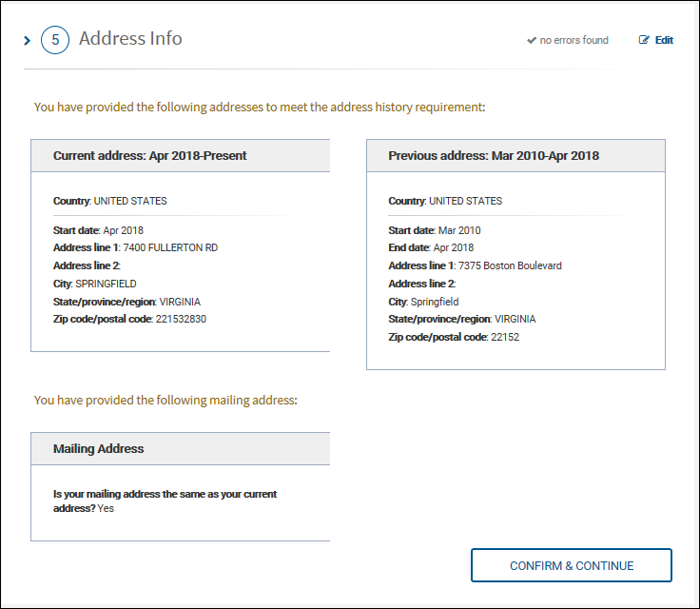Click Start date Mar 2010 in previous address
The image size is (700, 609).
[458, 230]
